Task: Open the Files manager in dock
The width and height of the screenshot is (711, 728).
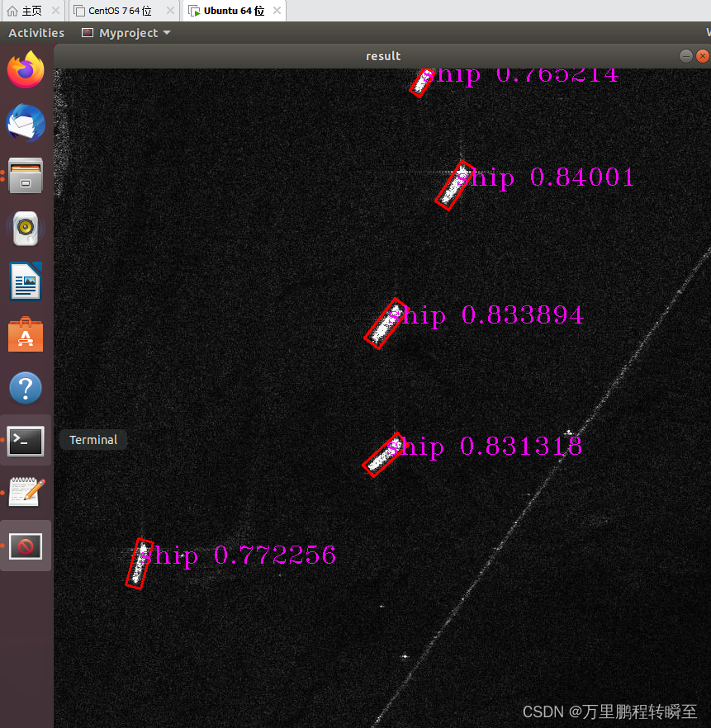Action: (x=26, y=176)
